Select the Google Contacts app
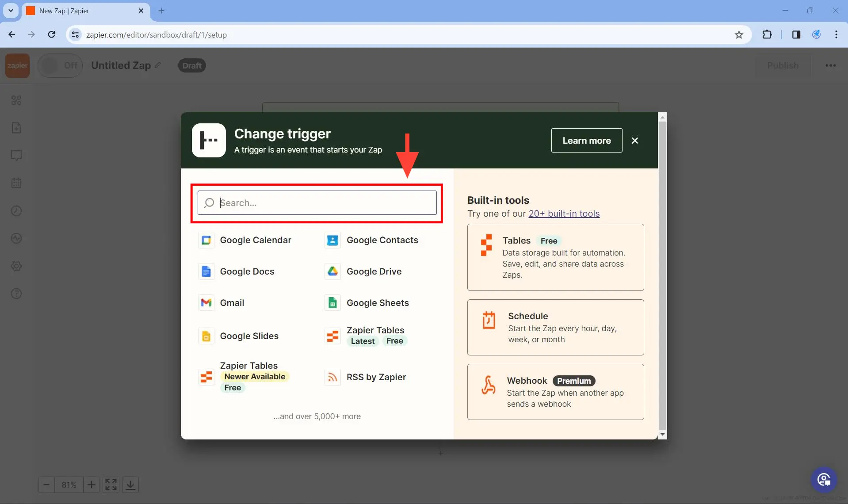 (x=371, y=240)
